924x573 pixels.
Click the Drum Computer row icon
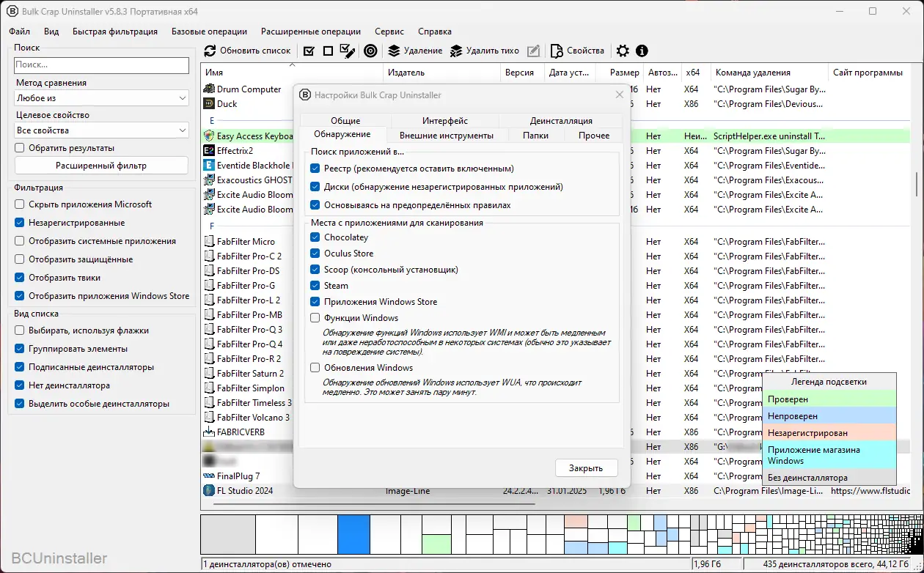(209, 89)
